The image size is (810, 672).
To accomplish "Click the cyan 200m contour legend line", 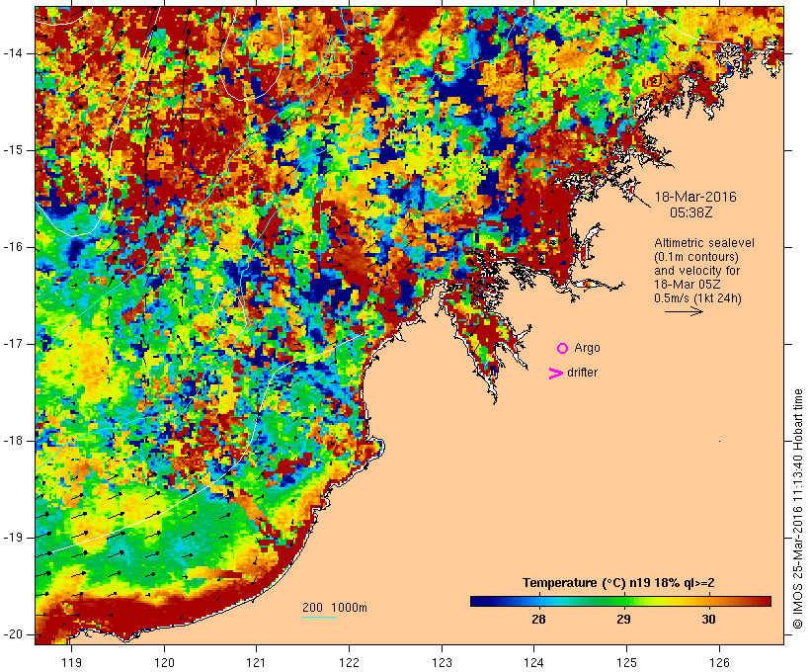I will pos(319,617).
